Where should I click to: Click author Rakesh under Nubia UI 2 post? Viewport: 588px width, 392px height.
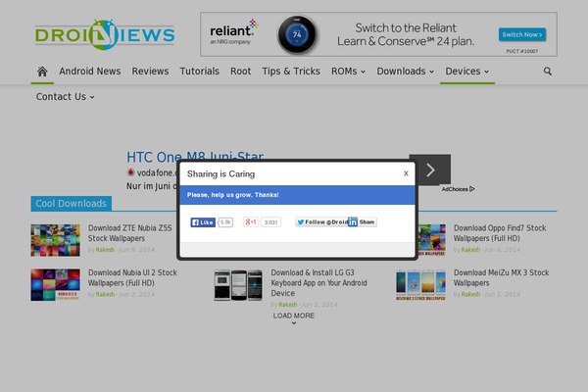point(105,294)
